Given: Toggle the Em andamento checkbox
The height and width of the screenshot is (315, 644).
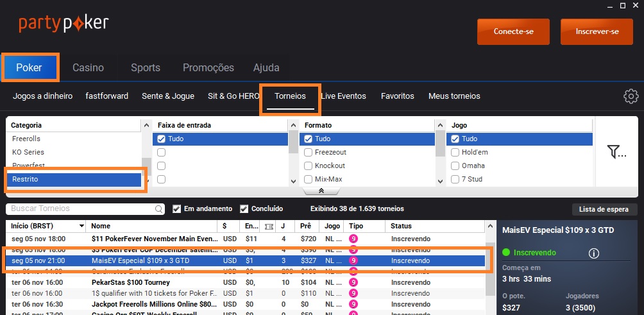Looking at the screenshot, I should click(x=176, y=209).
